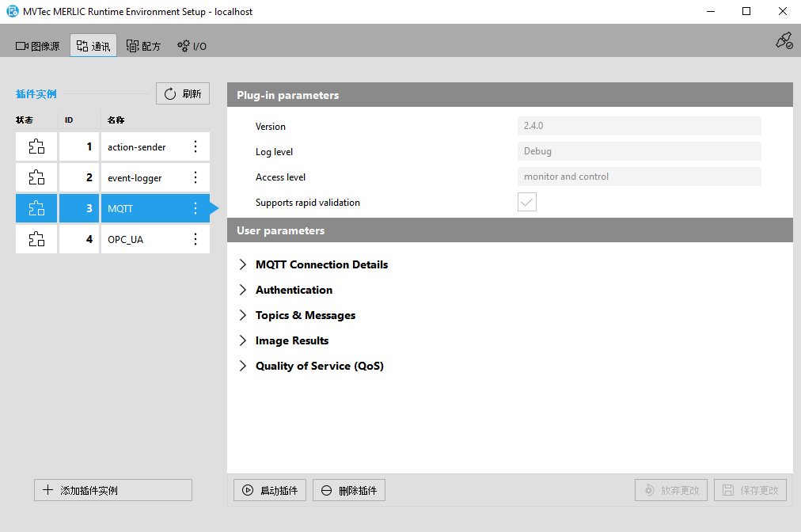Click the OPC_UA plug-in status icon
The width and height of the screenshot is (801, 532).
point(36,239)
